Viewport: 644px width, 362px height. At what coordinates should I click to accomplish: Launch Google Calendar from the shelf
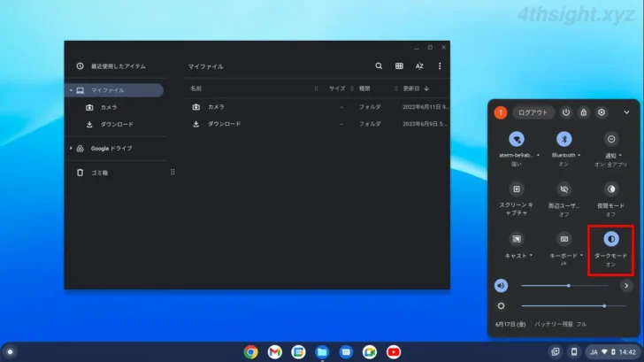pos(298,352)
